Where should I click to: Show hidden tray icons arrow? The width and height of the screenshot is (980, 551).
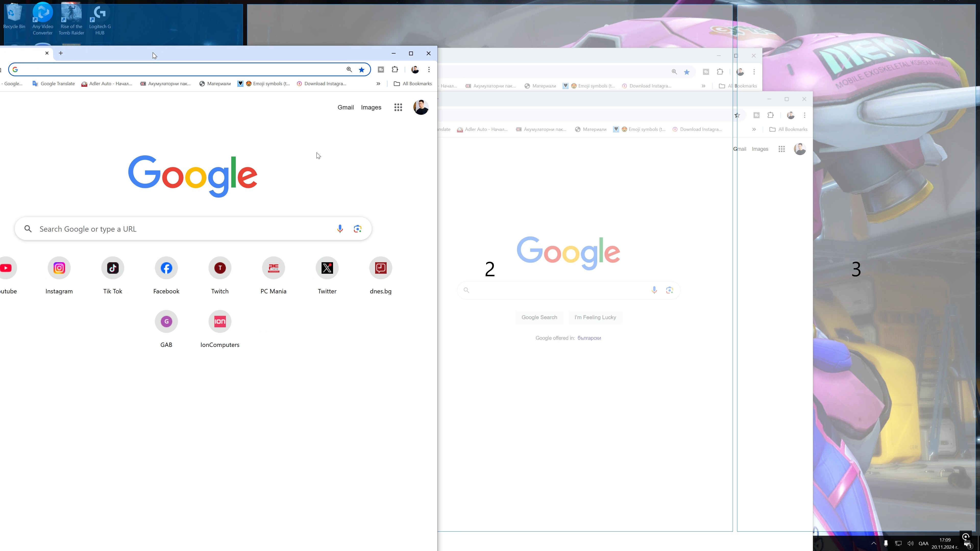click(874, 543)
